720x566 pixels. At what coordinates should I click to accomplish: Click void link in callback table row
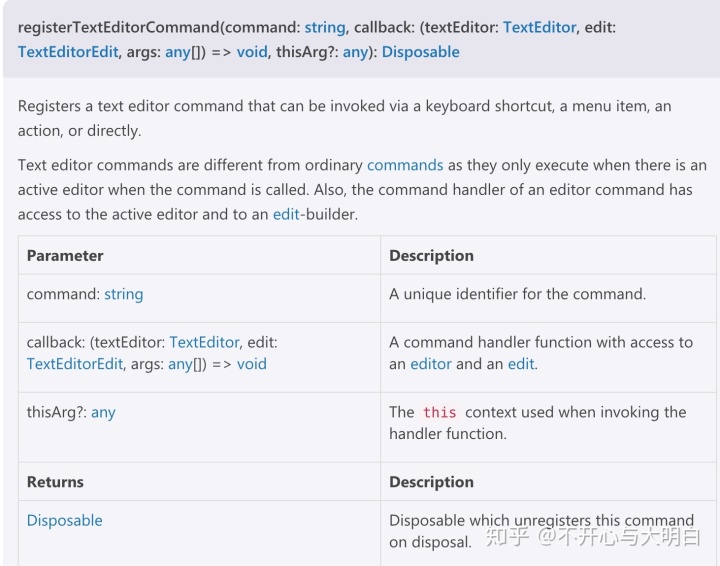pos(252,364)
